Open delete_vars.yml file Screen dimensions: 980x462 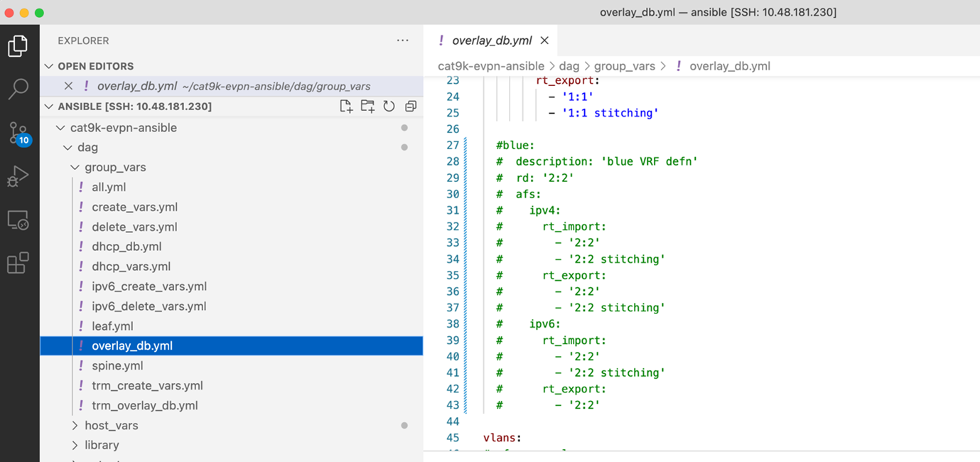click(134, 227)
